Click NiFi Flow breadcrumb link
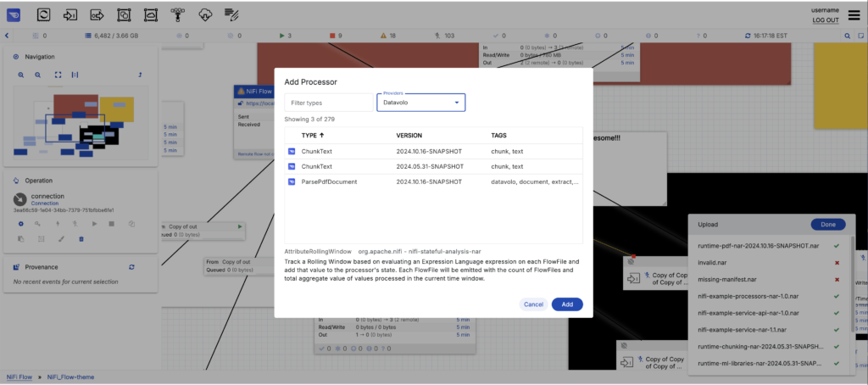The image size is (868, 385). [19, 377]
